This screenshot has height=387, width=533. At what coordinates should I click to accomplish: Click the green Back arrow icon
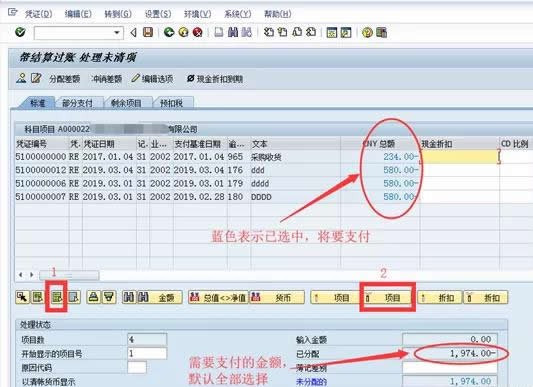point(169,33)
